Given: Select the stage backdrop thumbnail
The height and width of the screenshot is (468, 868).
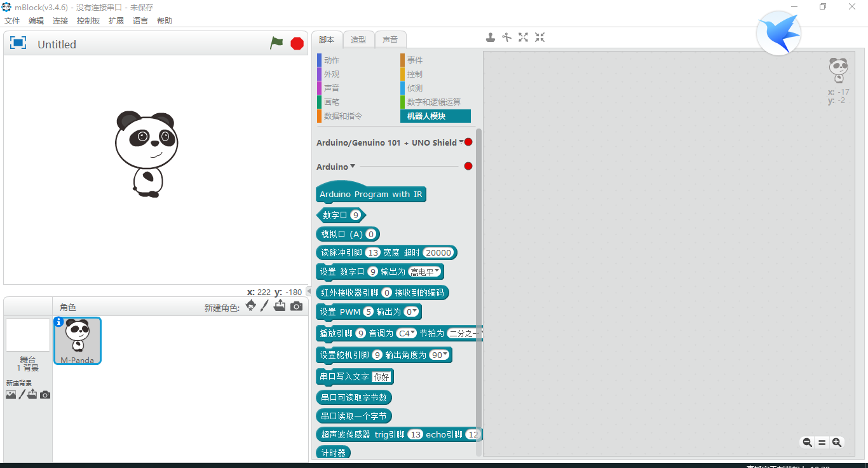Looking at the screenshot, I should pos(28,334).
